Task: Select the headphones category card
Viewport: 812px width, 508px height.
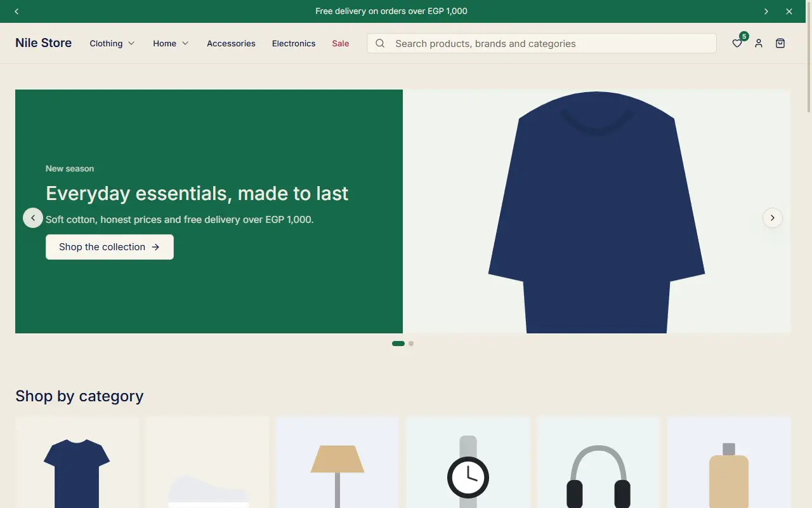Action: coord(598,462)
